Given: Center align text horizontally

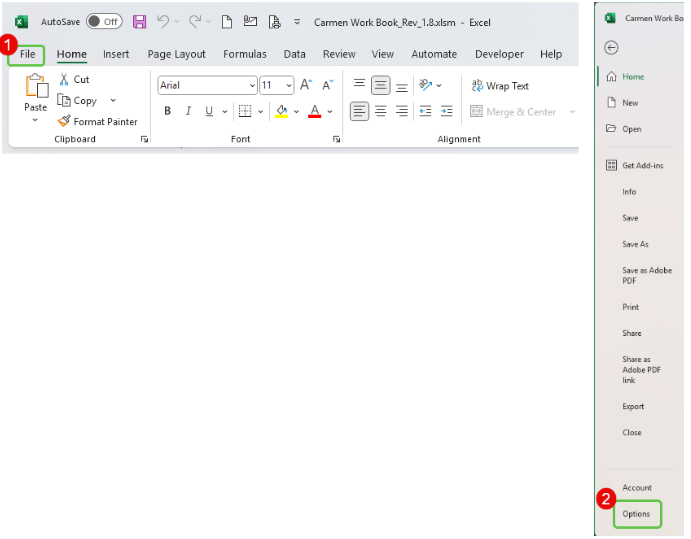Looking at the screenshot, I should pos(380,111).
